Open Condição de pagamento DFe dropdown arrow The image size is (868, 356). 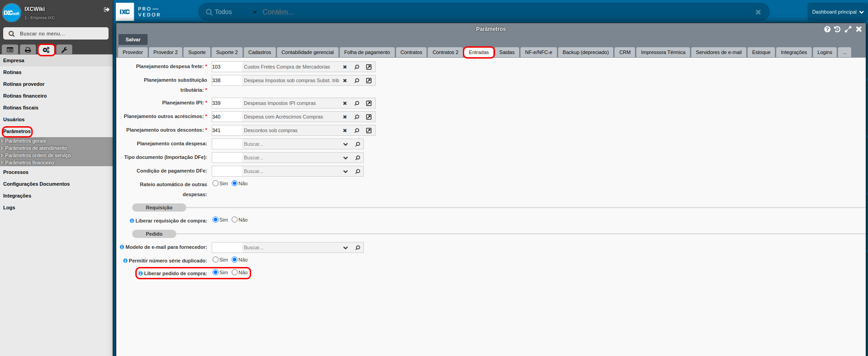point(346,172)
